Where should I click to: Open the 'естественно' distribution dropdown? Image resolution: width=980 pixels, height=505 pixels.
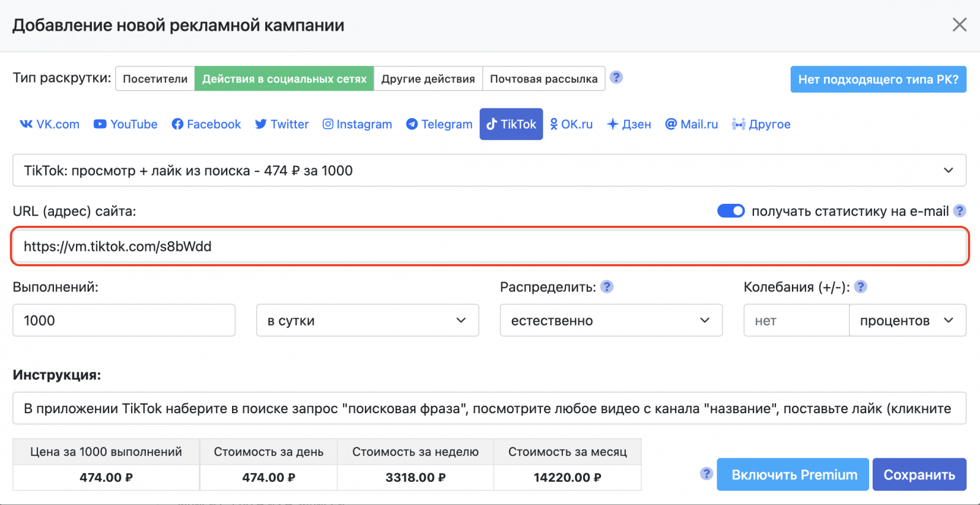611,321
